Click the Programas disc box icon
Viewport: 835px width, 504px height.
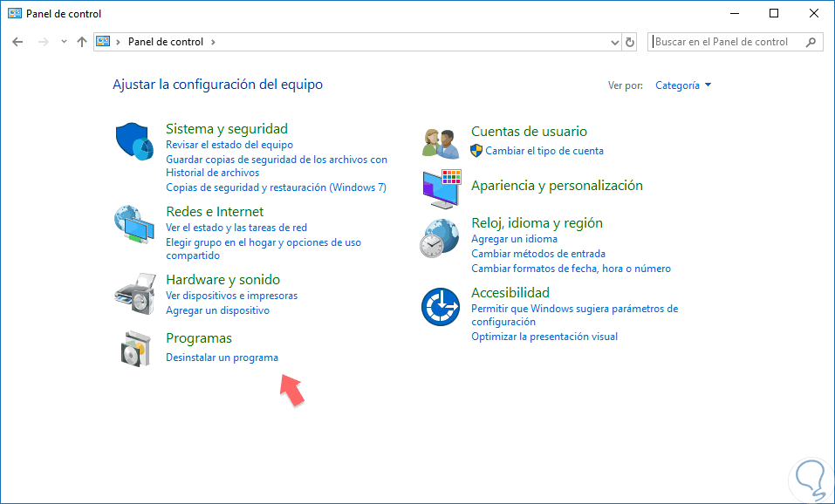pyautogui.click(x=133, y=349)
